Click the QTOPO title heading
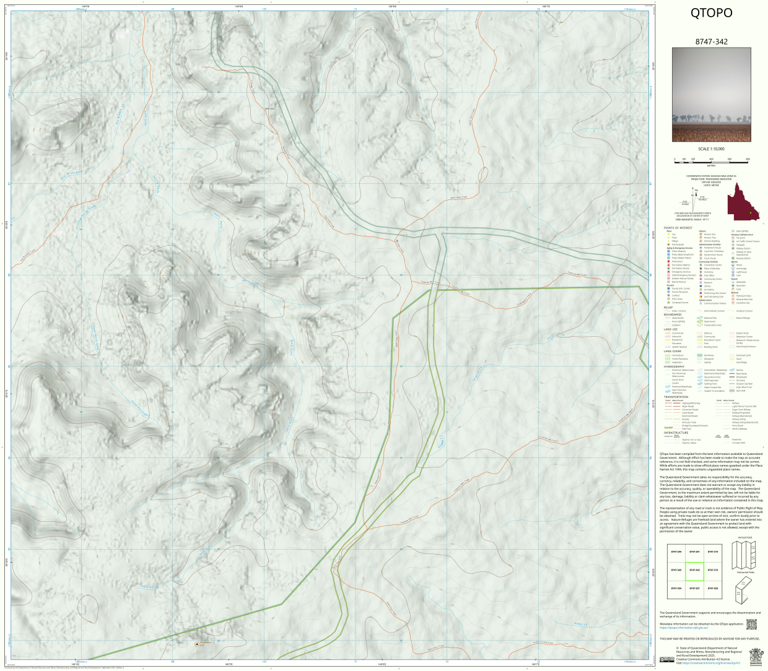 click(711, 13)
